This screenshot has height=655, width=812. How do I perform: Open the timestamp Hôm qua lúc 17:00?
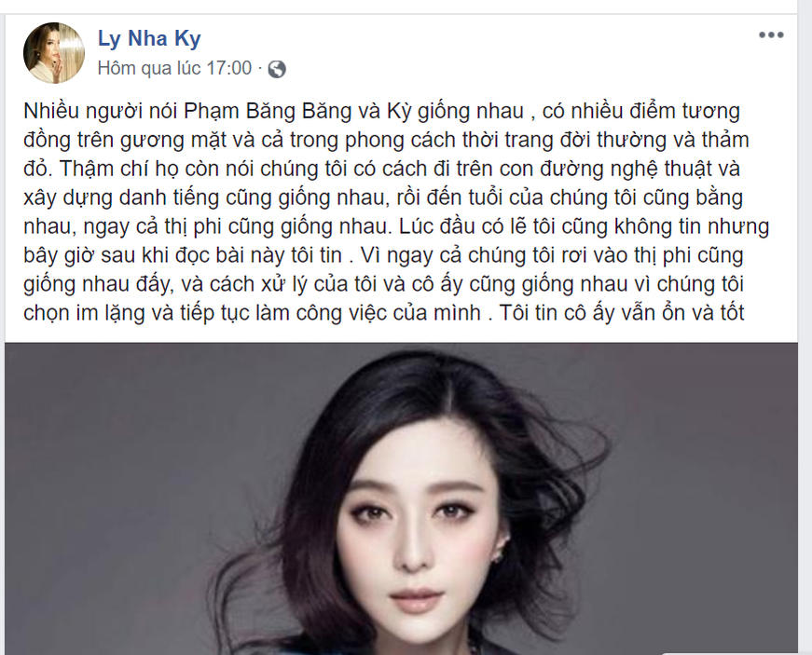click(174, 68)
